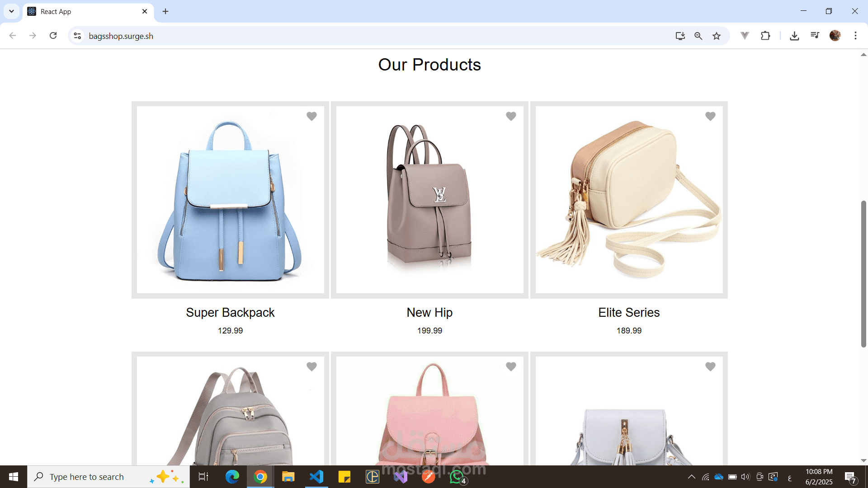
Task: Open the page zoom control icon
Action: tap(698, 36)
